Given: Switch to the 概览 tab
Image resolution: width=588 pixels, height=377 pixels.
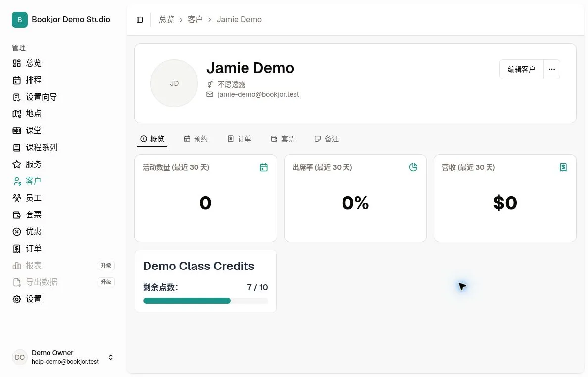Looking at the screenshot, I should [152, 139].
